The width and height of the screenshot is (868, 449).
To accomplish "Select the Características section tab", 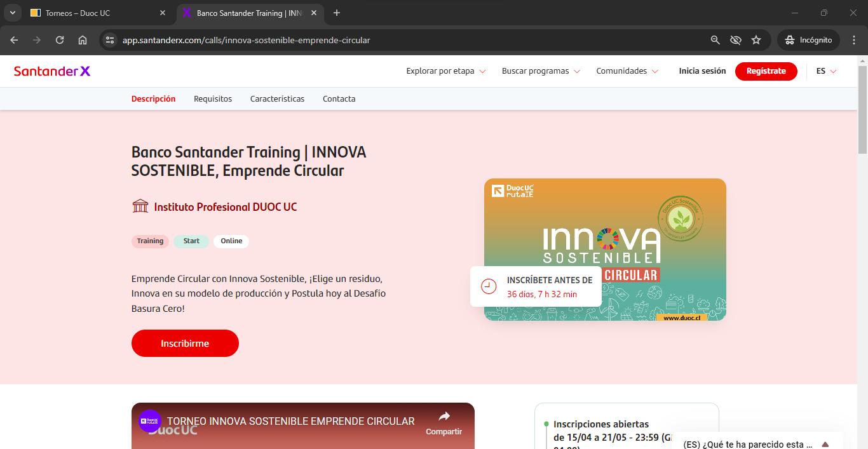I will coord(277,98).
